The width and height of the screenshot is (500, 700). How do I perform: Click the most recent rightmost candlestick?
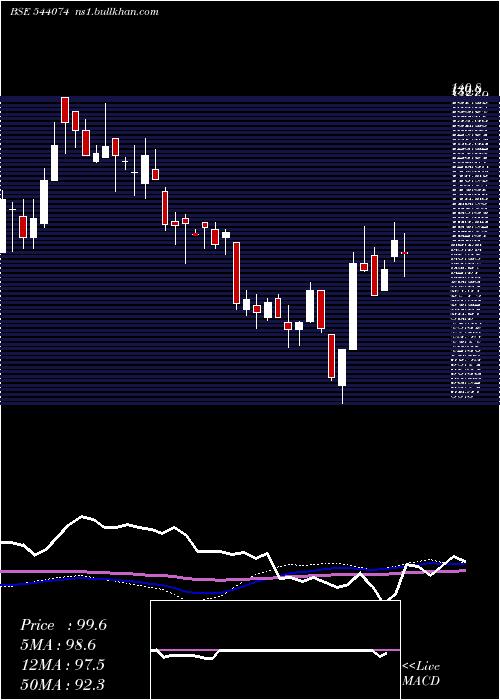point(405,253)
